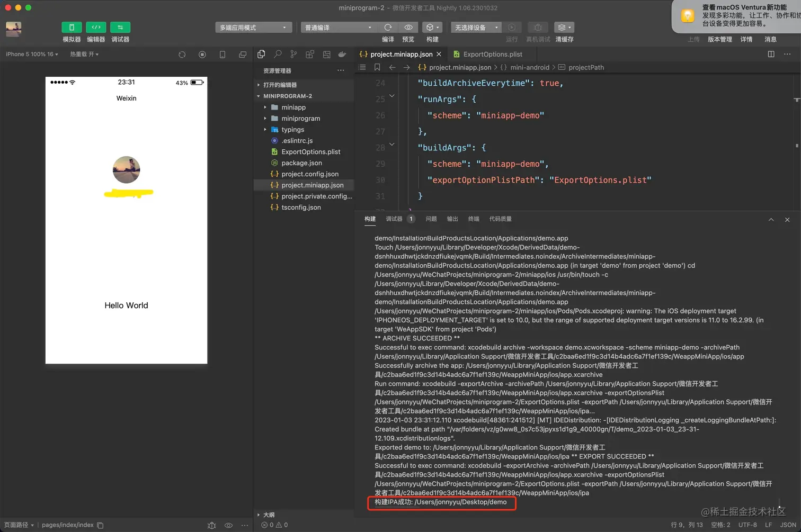Toggle the 调试器 debugger panel
This screenshot has height=532, width=801.
120,28
